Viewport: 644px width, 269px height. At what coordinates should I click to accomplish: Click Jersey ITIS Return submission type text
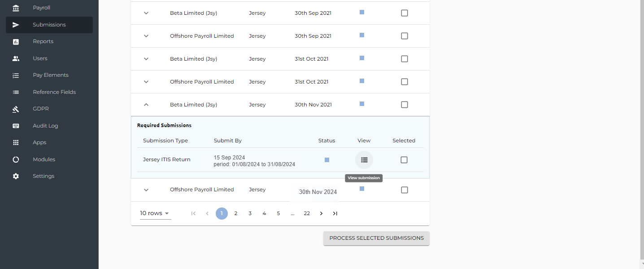click(167, 159)
